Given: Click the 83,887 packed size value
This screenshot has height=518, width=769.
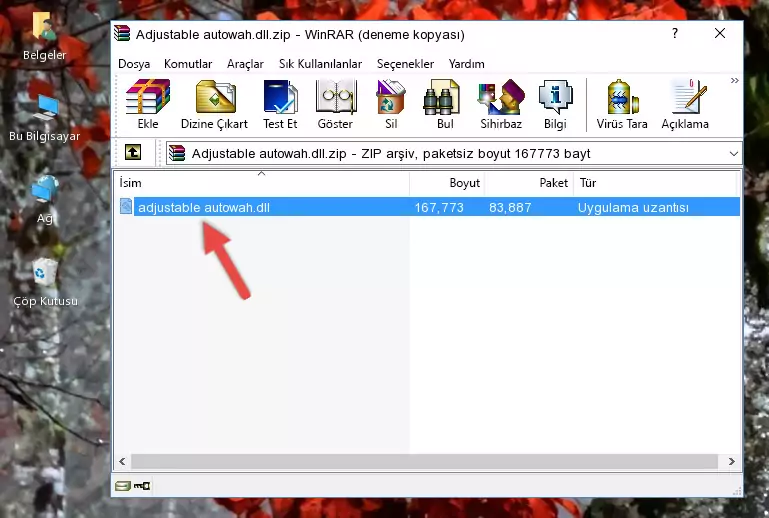Looking at the screenshot, I should 510,207.
